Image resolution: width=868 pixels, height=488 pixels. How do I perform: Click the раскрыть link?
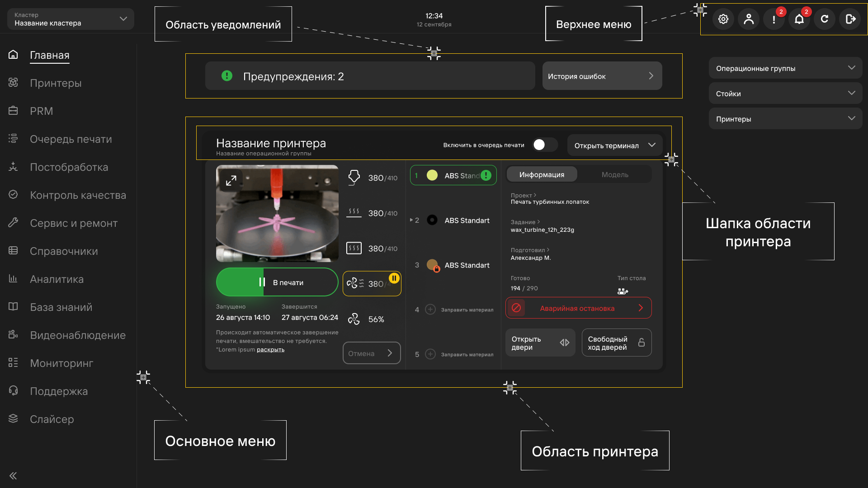pos(270,350)
